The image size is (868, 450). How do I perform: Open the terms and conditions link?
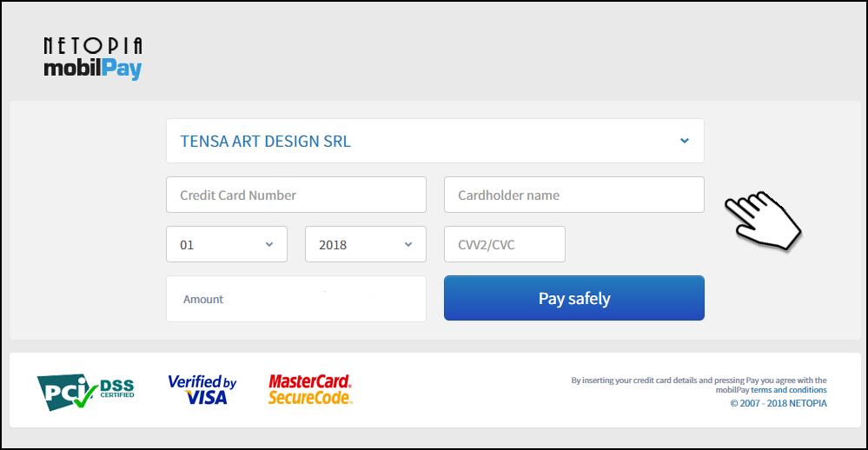(x=788, y=390)
